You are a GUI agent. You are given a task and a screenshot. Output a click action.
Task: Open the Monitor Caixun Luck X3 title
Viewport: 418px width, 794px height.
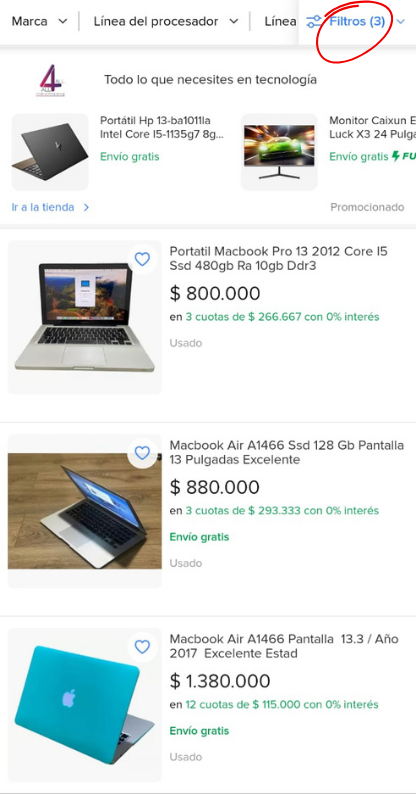pos(373,127)
